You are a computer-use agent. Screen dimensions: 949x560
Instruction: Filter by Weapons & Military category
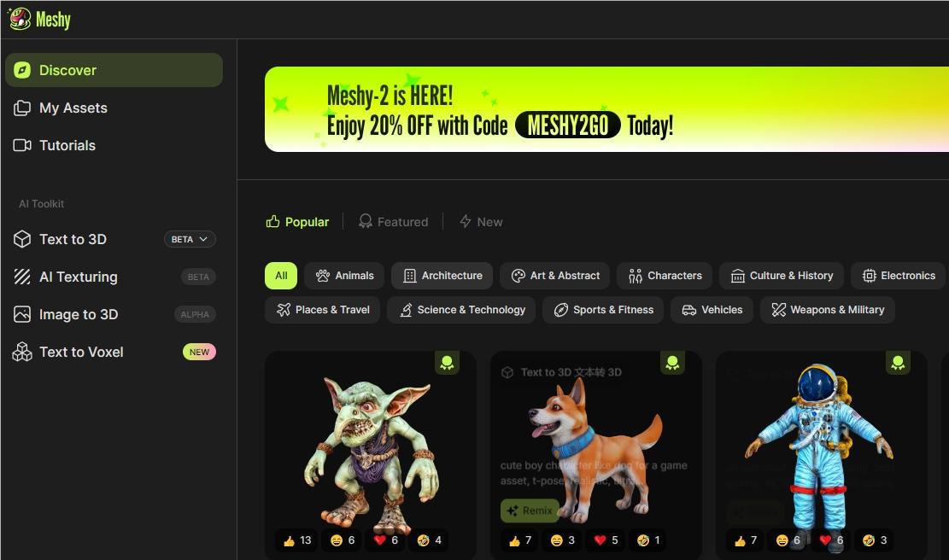(x=828, y=310)
